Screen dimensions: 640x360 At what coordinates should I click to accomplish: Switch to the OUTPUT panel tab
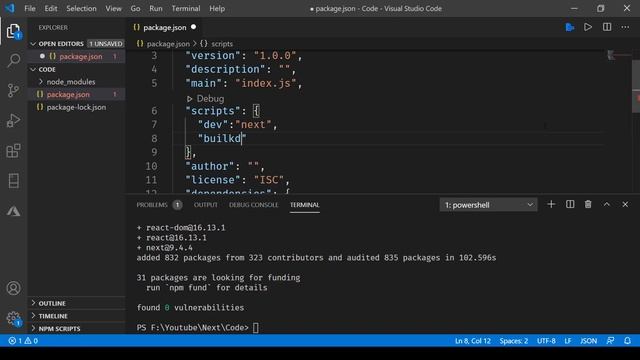point(205,205)
